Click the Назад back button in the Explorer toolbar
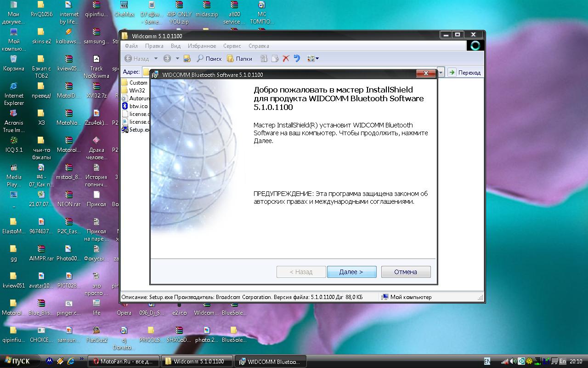The height and width of the screenshot is (368, 588). click(137, 58)
